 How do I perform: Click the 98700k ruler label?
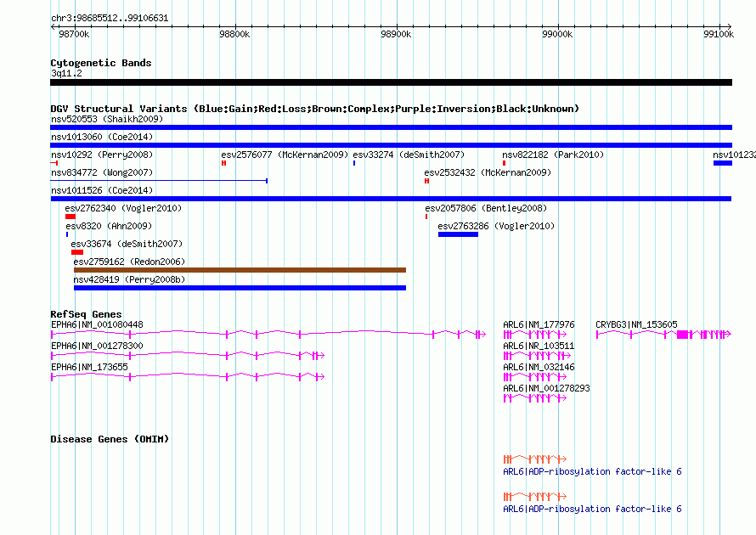[x=74, y=34]
